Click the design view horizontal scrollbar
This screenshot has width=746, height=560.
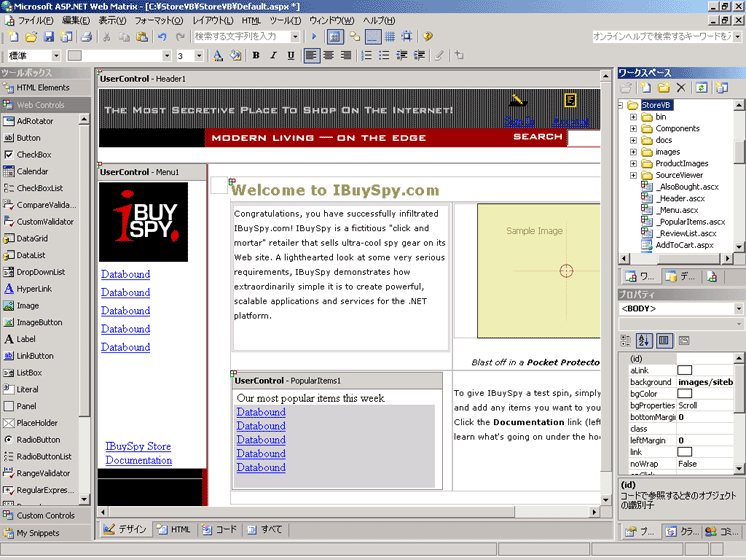click(348, 512)
